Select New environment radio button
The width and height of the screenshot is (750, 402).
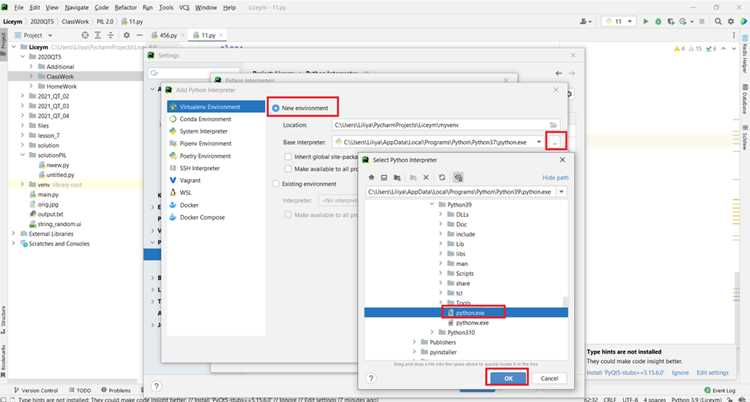[276, 108]
